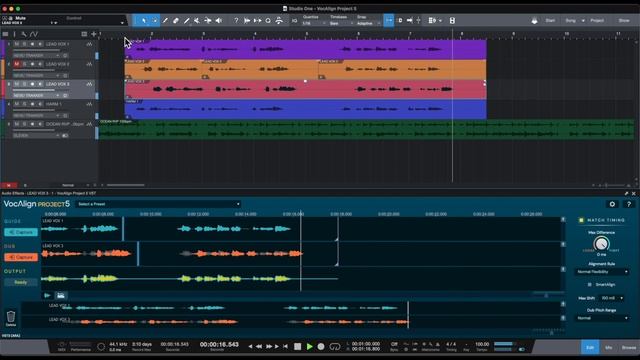Open LEAD VOX 1 automation icon
This screenshot has width=640, height=360.
point(89,44)
